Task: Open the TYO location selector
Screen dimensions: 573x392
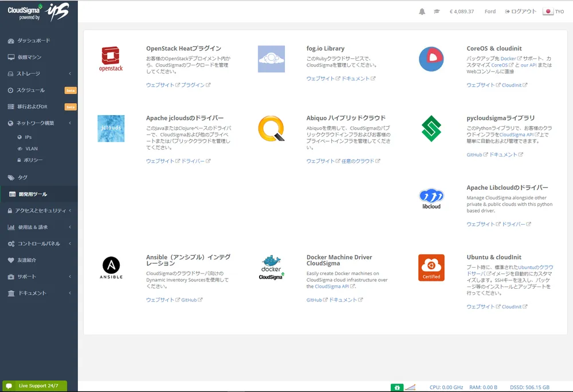Action: click(559, 11)
